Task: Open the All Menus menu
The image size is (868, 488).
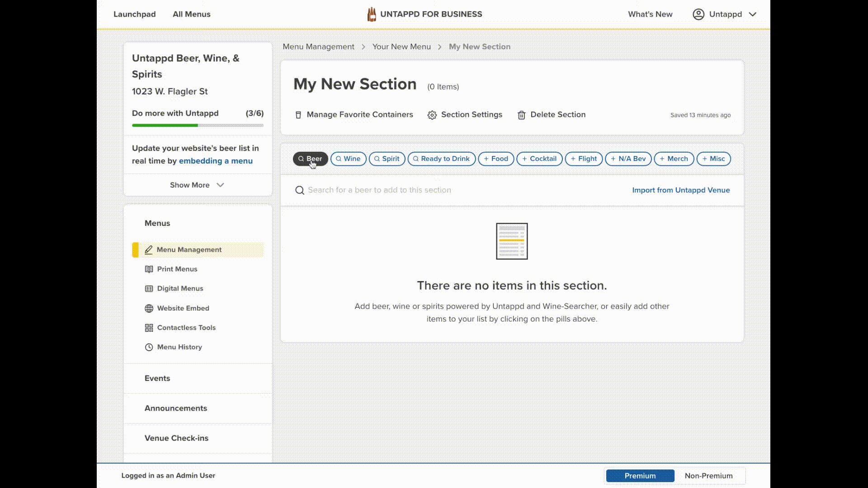Action: tap(191, 14)
